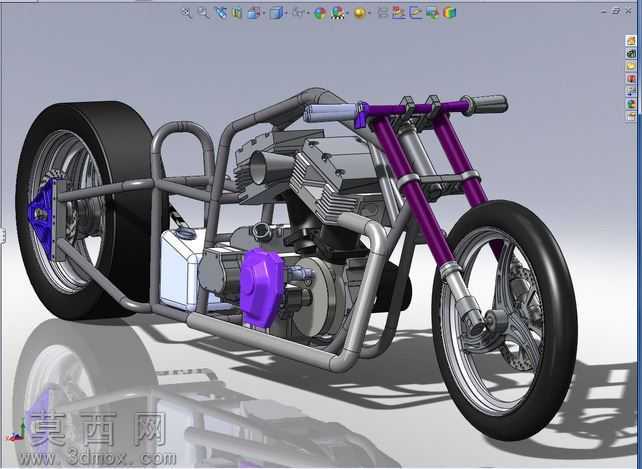Click the blue frame with pencil icon
This screenshot has width=642, height=469.
click(416, 13)
